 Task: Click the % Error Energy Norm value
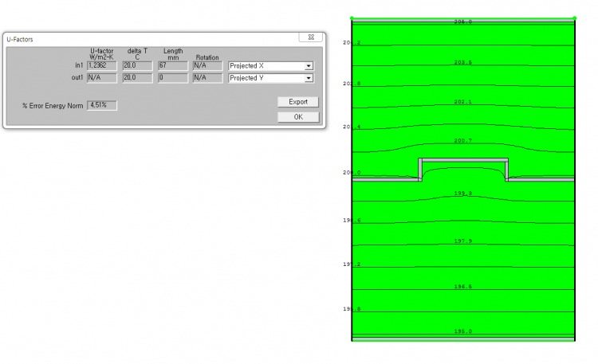click(102, 105)
